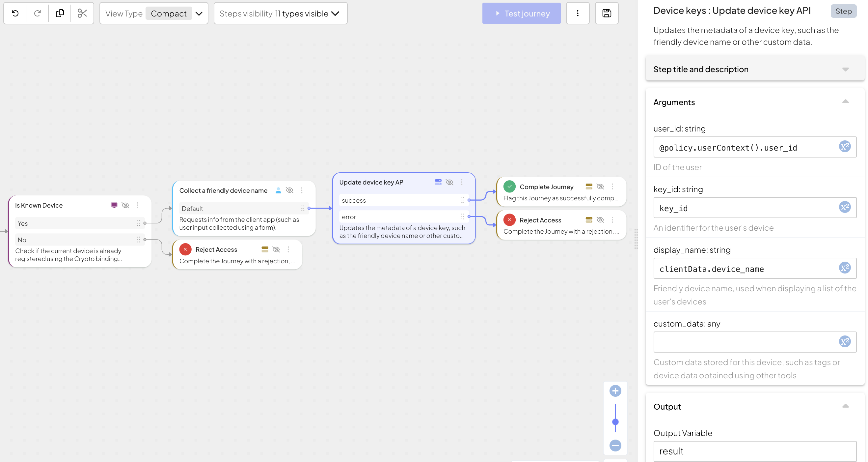The height and width of the screenshot is (462, 868).
Task: Click the copy icon in toolbar
Action: tap(60, 14)
